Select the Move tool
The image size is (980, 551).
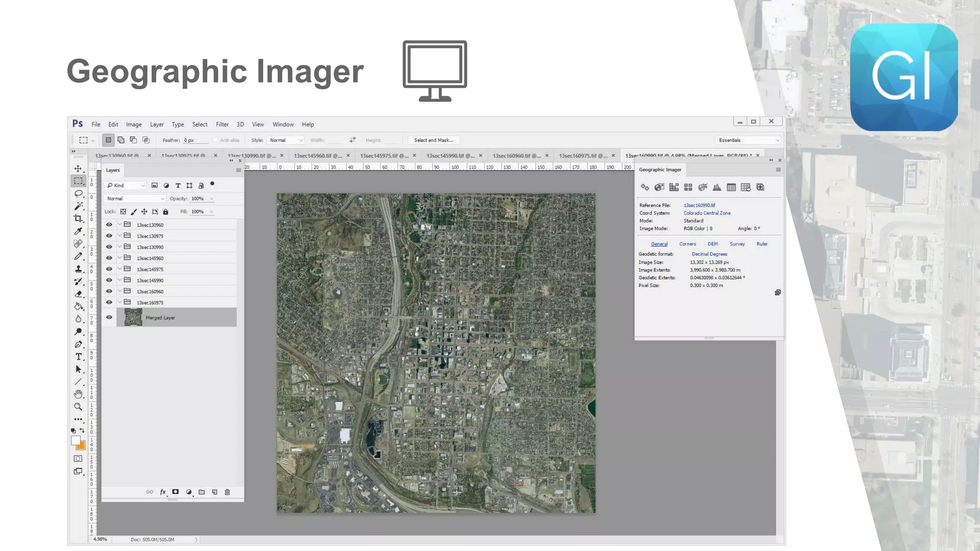[78, 169]
